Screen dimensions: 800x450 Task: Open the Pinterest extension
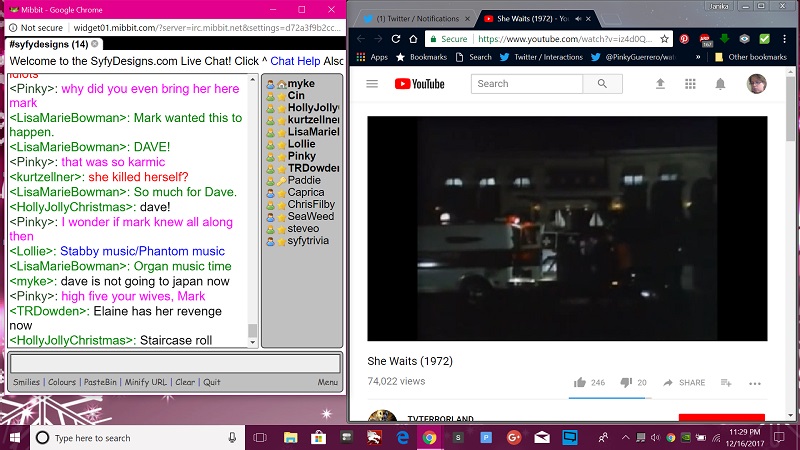[x=684, y=39]
